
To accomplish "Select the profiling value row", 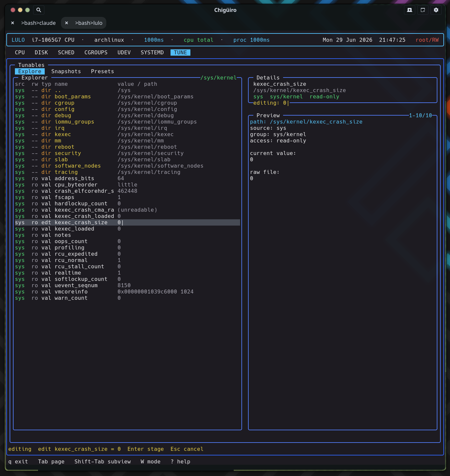I will pyautogui.click(x=127, y=248).
